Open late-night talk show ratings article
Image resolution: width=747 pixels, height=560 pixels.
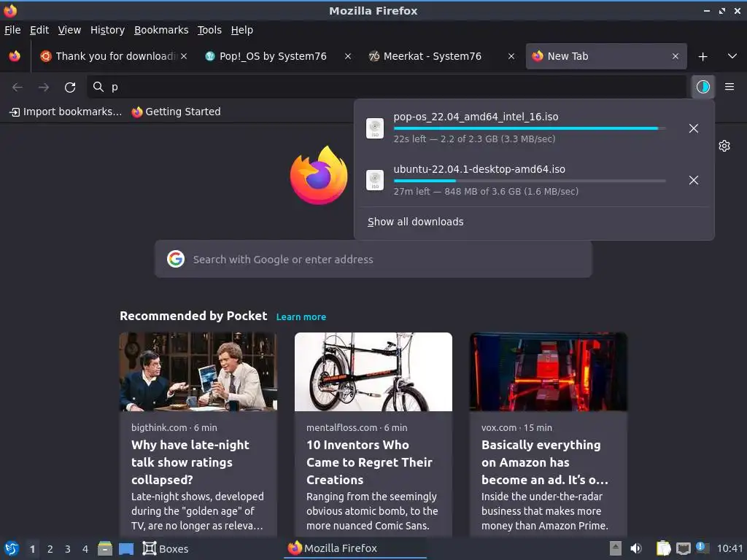190,462
